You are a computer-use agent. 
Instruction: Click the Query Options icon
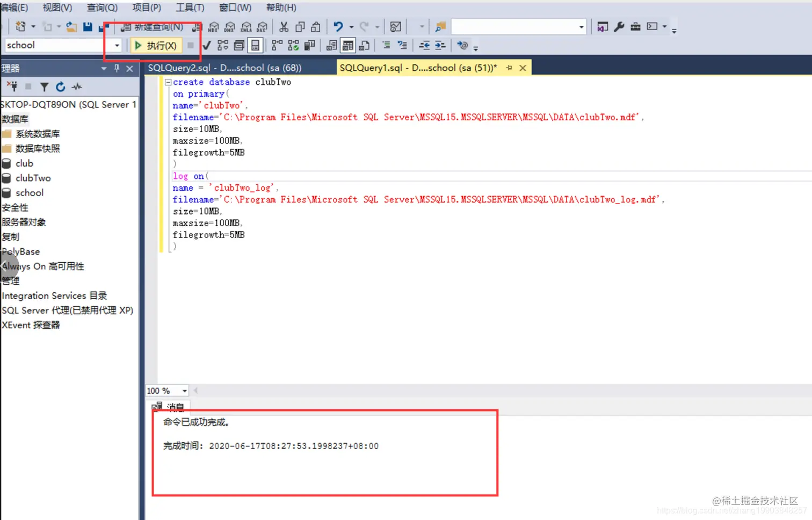[239, 46]
